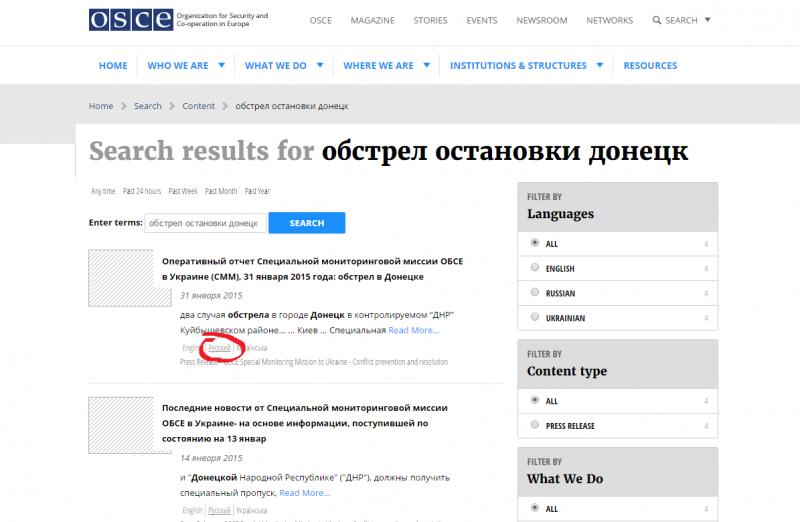800x522 pixels.
Task: Click Read More in second result
Action: pos(305,493)
